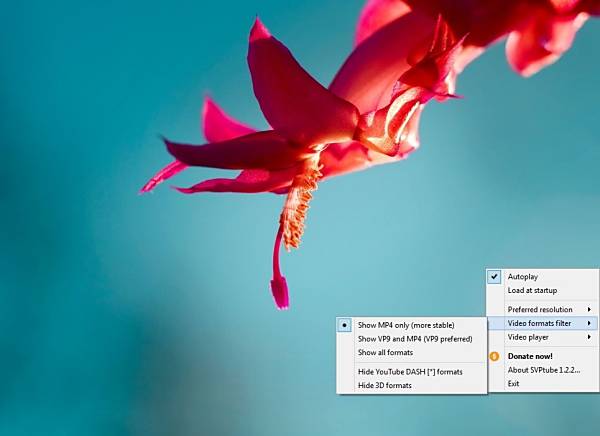Click the orange Donate coin icon
This screenshot has width=600, height=436.
click(x=494, y=356)
